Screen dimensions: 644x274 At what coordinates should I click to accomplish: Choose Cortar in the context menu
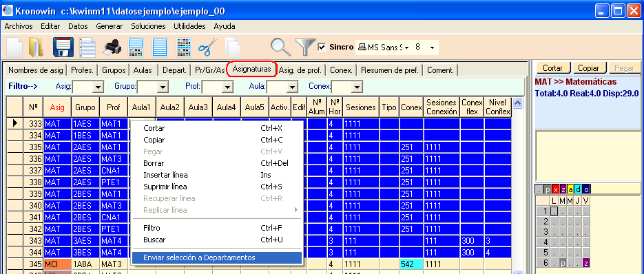click(x=218, y=128)
